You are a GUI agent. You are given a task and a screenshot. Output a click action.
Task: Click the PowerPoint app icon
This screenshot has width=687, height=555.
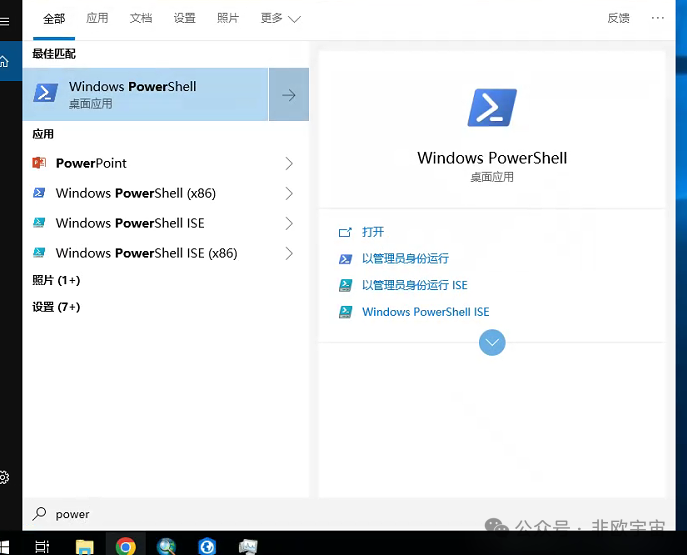click(39, 163)
